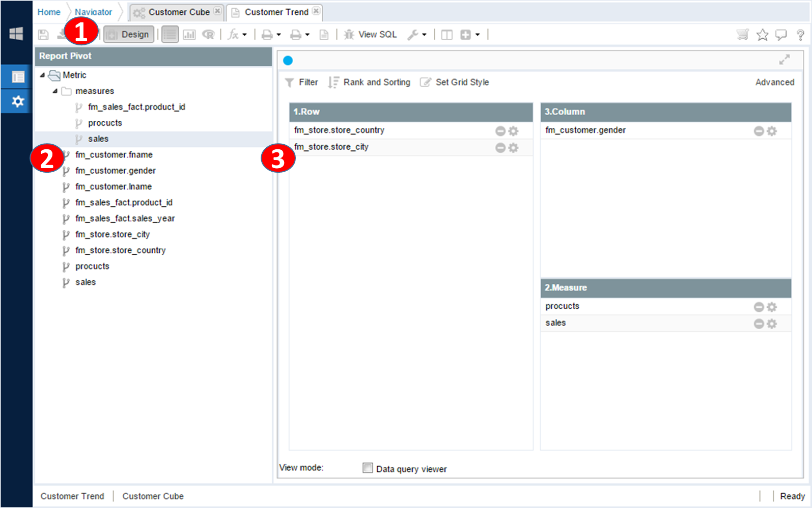Switch to the Customer Cube tab
The image size is (812, 508).
pyautogui.click(x=178, y=12)
